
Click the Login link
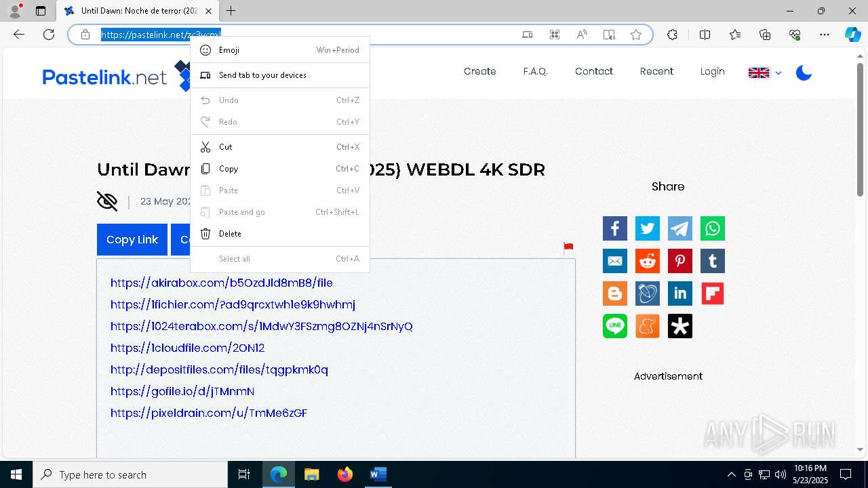click(x=713, y=71)
